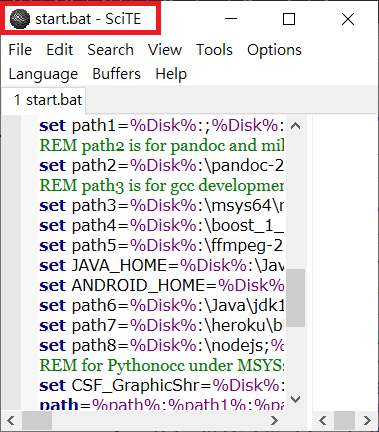Open the Help menu
379x432 pixels.
click(x=171, y=74)
